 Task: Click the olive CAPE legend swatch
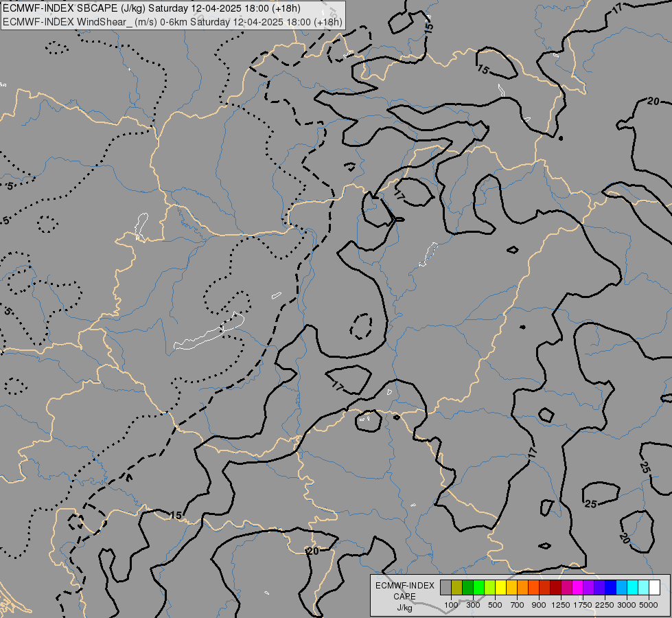[x=456, y=587]
